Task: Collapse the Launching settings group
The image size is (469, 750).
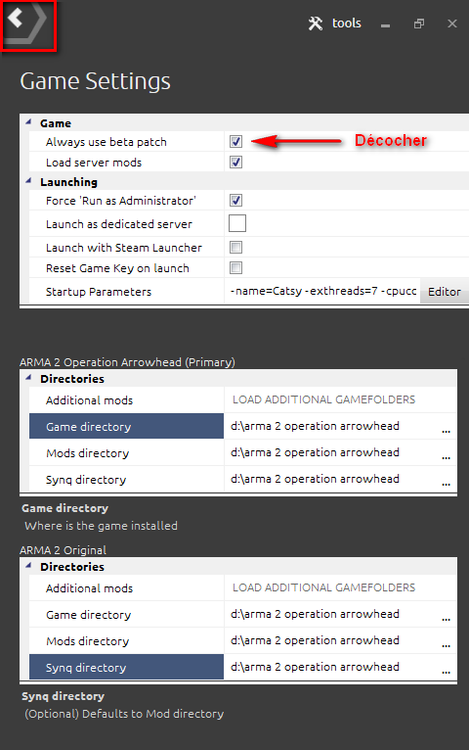Action: tap(29, 181)
